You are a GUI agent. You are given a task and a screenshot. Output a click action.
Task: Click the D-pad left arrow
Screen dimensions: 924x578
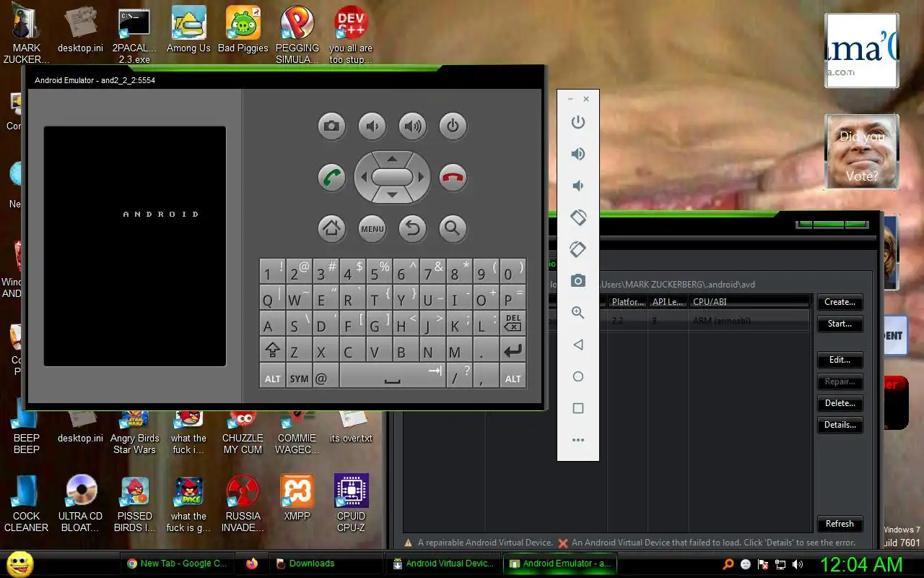[x=364, y=177]
